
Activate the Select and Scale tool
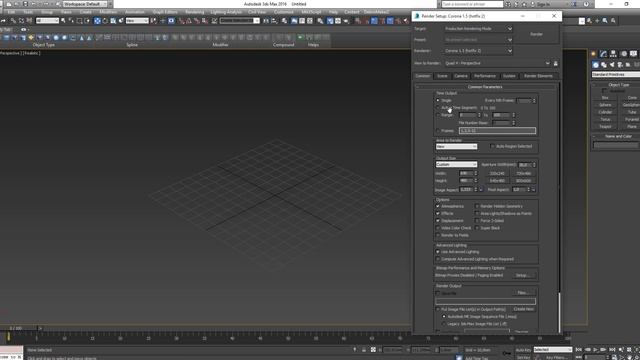[x=113, y=20]
